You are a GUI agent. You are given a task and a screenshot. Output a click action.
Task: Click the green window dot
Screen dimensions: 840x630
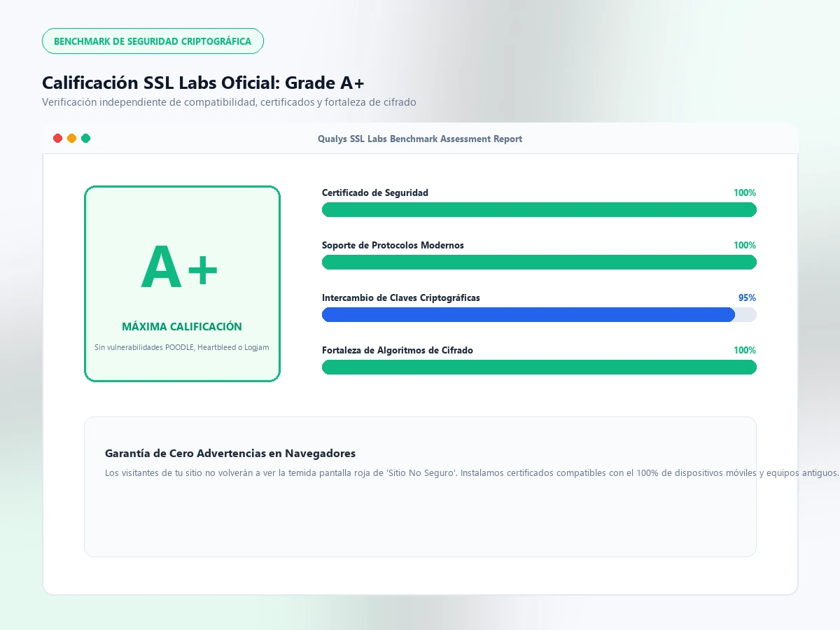pyautogui.click(x=85, y=139)
